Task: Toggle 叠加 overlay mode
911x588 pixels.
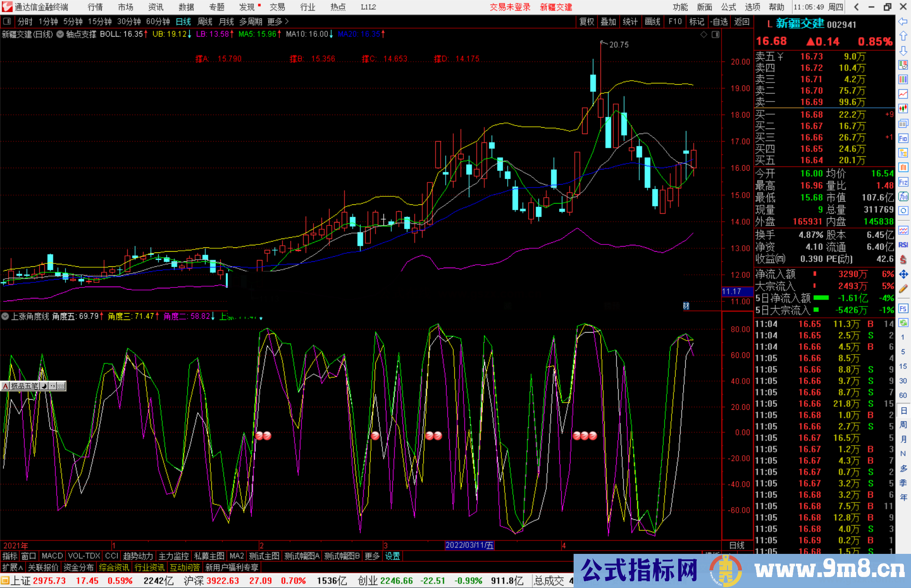Action: coord(609,21)
